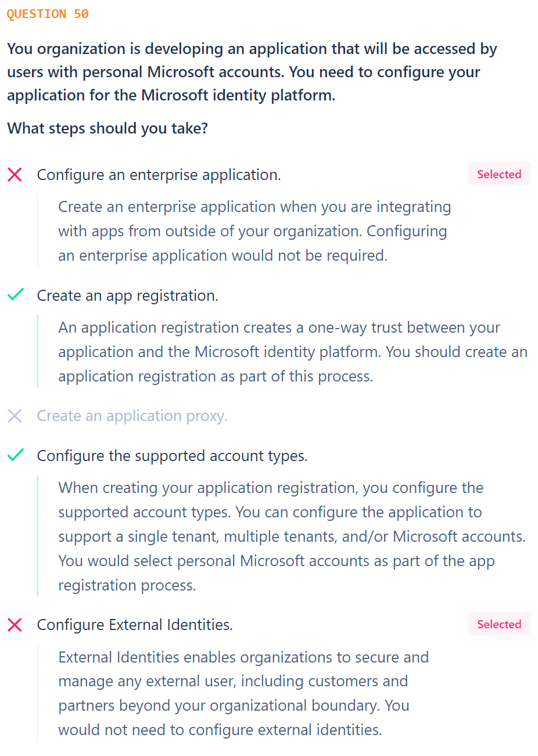Select the 'Create an app registration.' option
Viewport: 538px width, 756px height.
[x=127, y=296]
